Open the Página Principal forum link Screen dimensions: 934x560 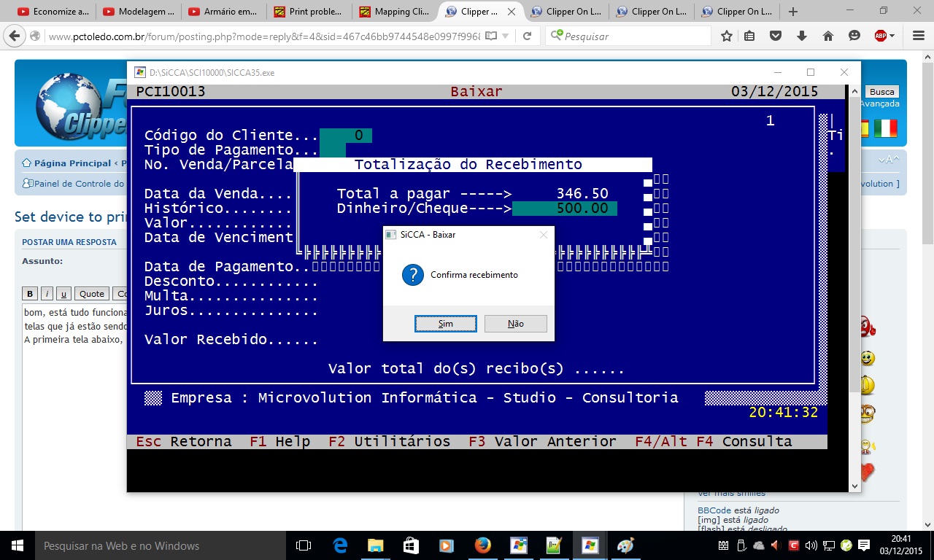click(72, 163)
